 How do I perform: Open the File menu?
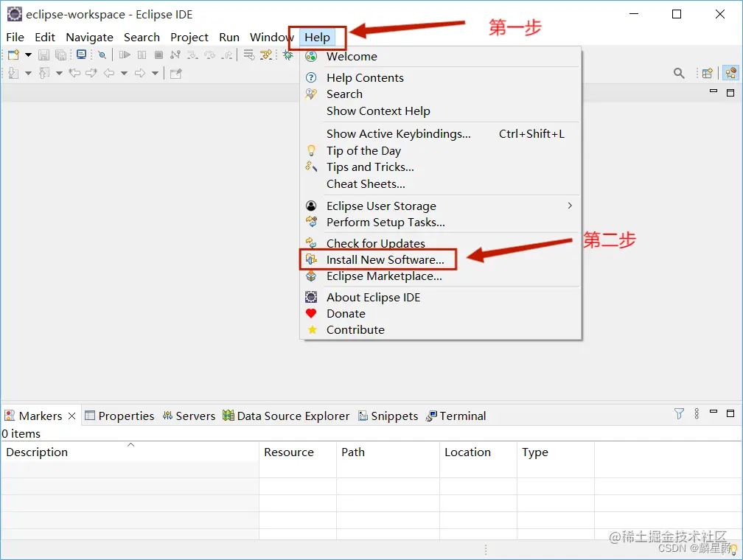click(15, 37)
